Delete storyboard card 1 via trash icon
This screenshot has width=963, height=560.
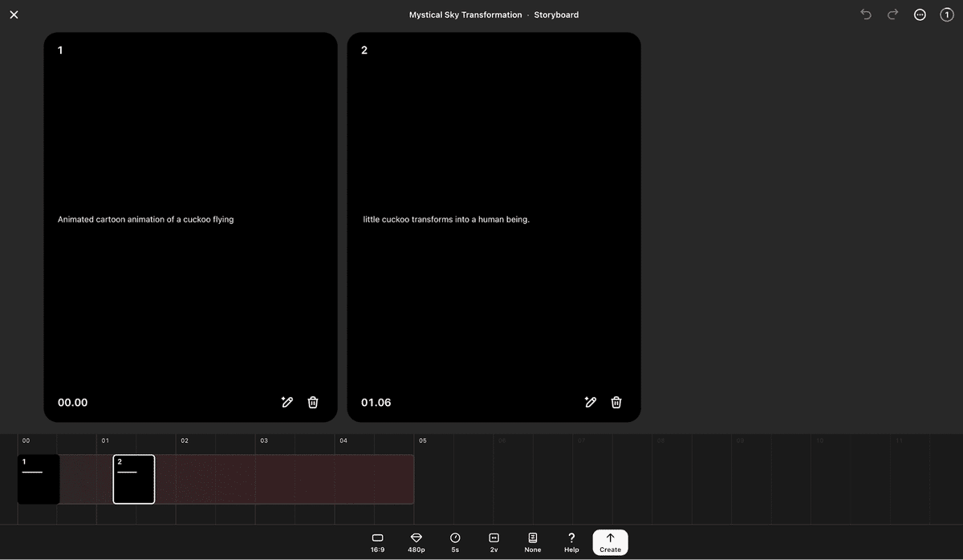click(x=313, y=402)
